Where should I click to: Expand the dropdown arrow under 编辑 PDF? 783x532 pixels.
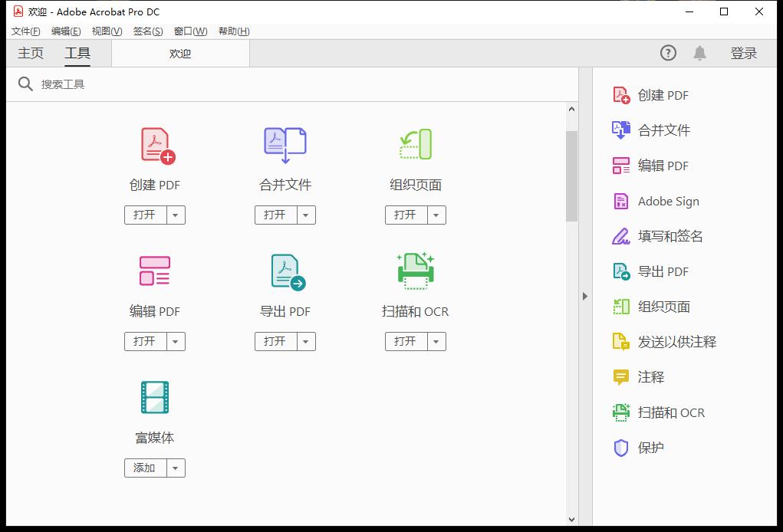176,342
